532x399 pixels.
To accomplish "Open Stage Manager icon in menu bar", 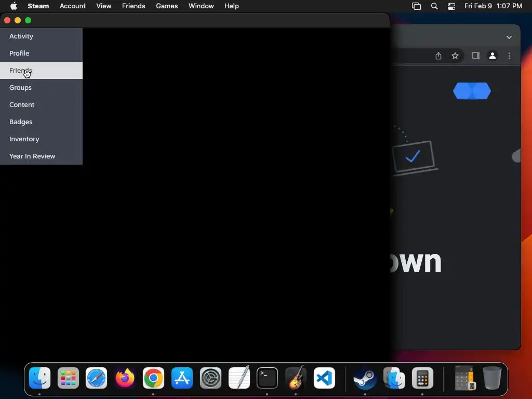I will pos(416,6).
